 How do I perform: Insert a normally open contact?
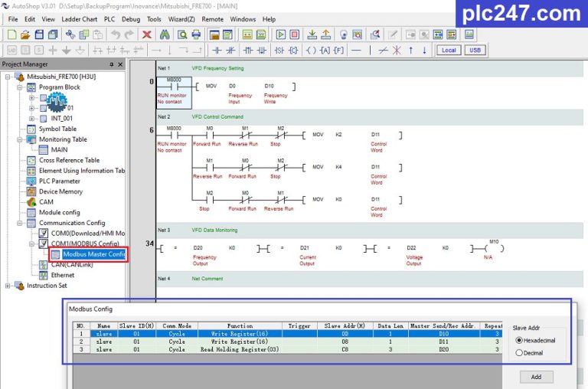click(x=217, y=51)
